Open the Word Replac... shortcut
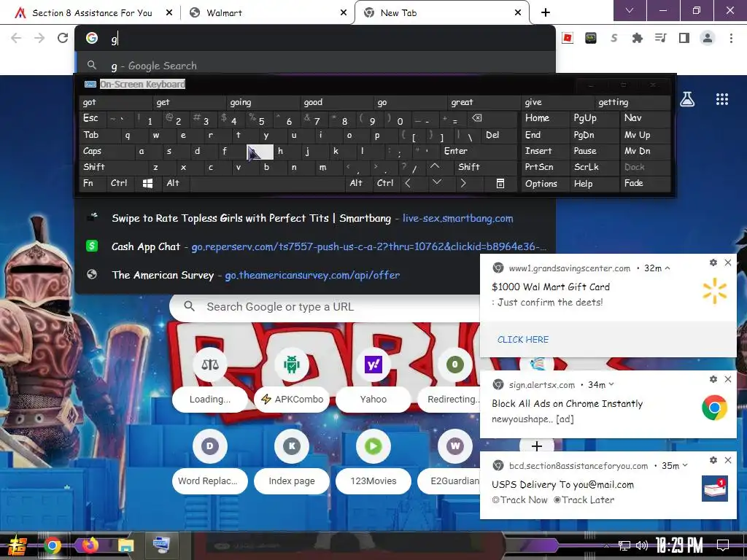The width and height of the screenshot is (747, 560). pos(209,462)
